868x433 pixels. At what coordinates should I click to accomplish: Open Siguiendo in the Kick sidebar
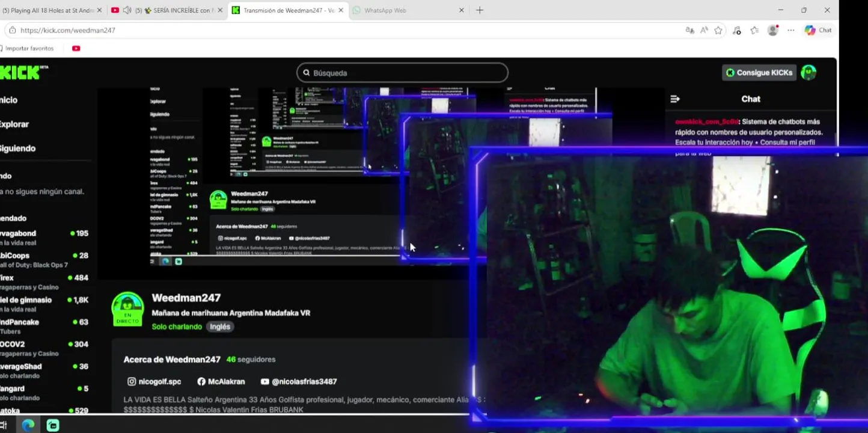(x=17, y=148)
